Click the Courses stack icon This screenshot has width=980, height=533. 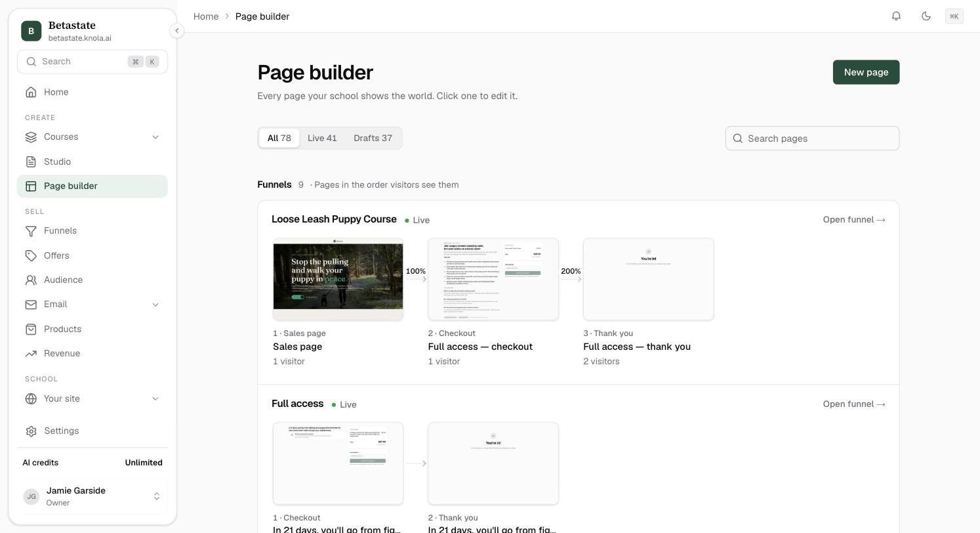click(31, 137)
